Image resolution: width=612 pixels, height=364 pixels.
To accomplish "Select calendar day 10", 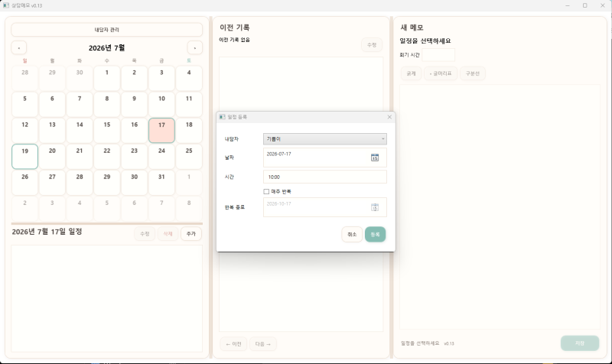I will pyautogui.click(x=161, y=104).
